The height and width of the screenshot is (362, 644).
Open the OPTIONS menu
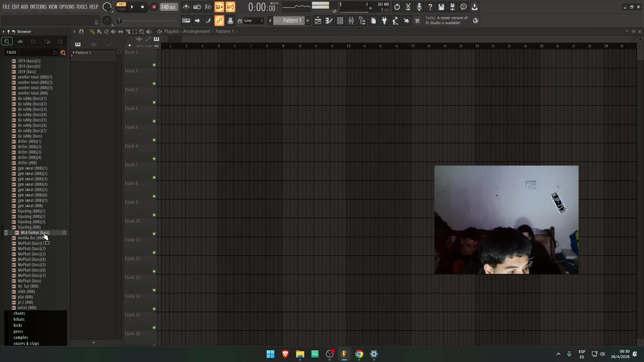point(67,7)
